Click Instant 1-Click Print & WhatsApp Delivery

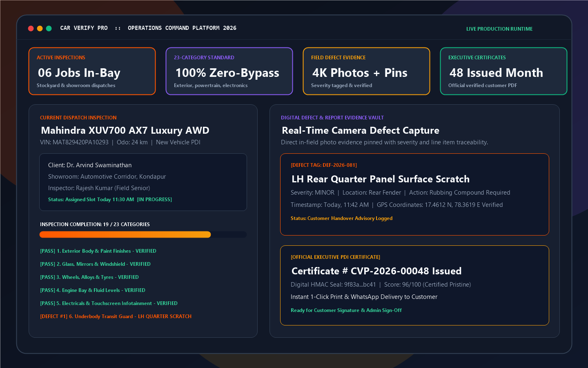coord(364,297)
